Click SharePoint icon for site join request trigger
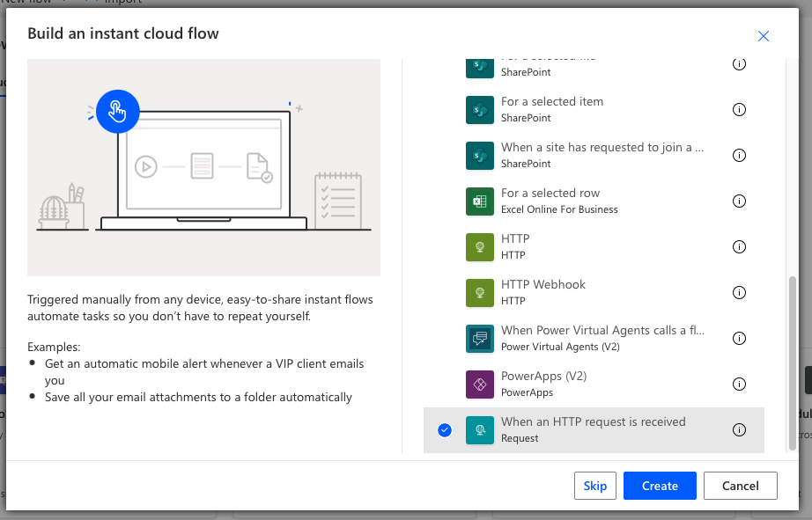812x520 pixels. pyautogui.click(x=479, y=155)
